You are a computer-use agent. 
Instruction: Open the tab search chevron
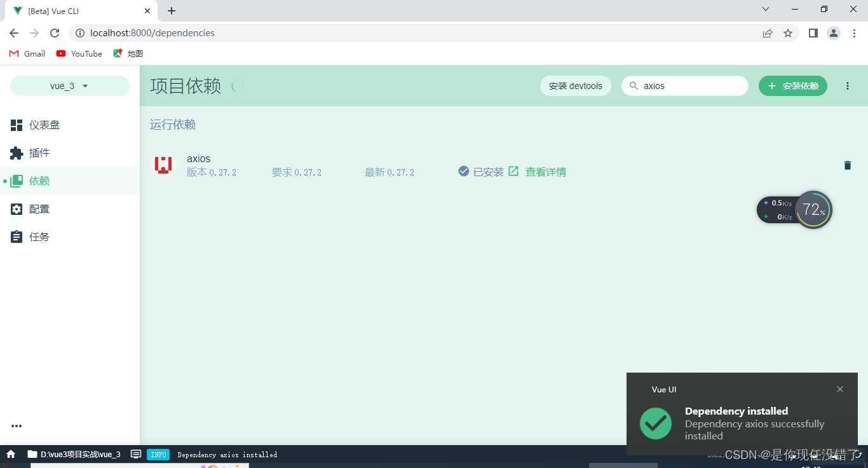tap(766, 10)
